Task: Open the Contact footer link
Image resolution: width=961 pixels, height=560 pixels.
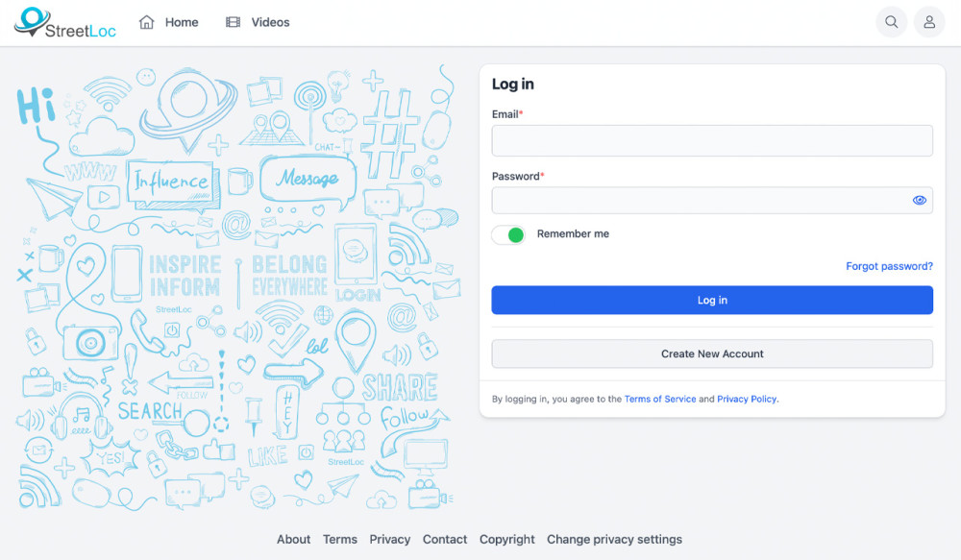Action: point(445,539)
